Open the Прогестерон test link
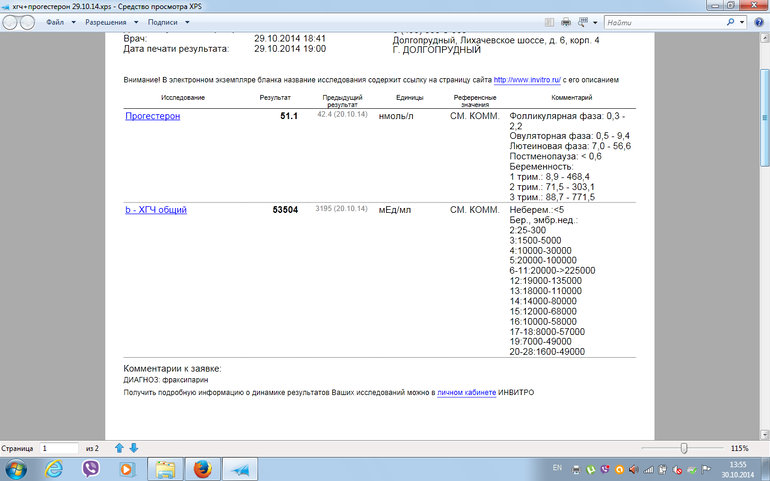 tap(152, 116)
